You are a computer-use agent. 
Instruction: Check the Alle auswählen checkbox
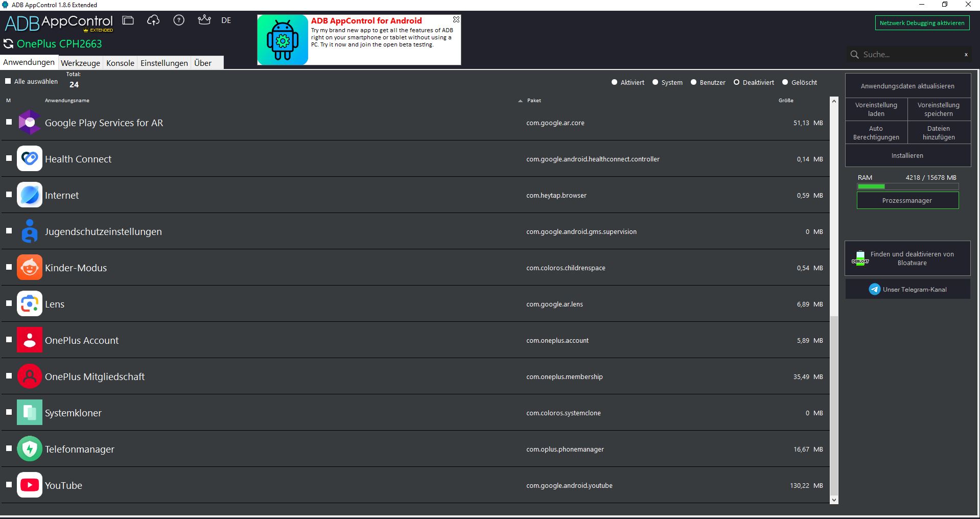click(8, 81)
